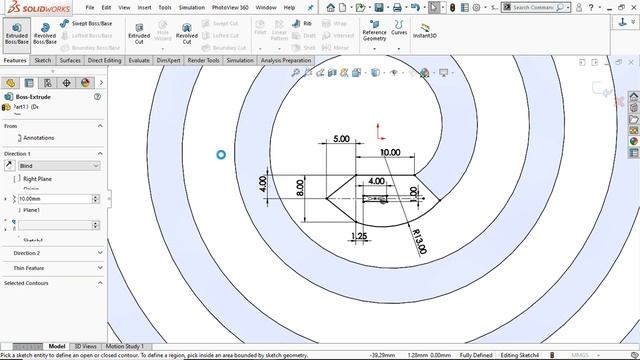This screenshot has height=360, width=640.
Task: Select the Revolved Cut tool
Action: coord(187,34)
